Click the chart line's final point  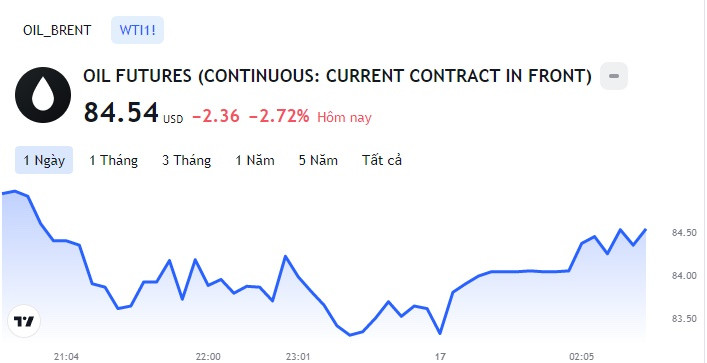(x=646, y=230)
